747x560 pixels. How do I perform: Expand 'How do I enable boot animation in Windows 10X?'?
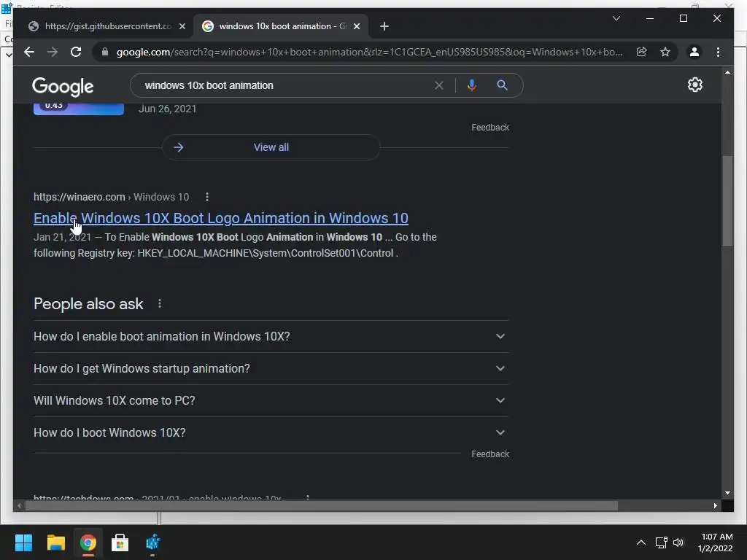pyautogui.click(x=271, y=336)
